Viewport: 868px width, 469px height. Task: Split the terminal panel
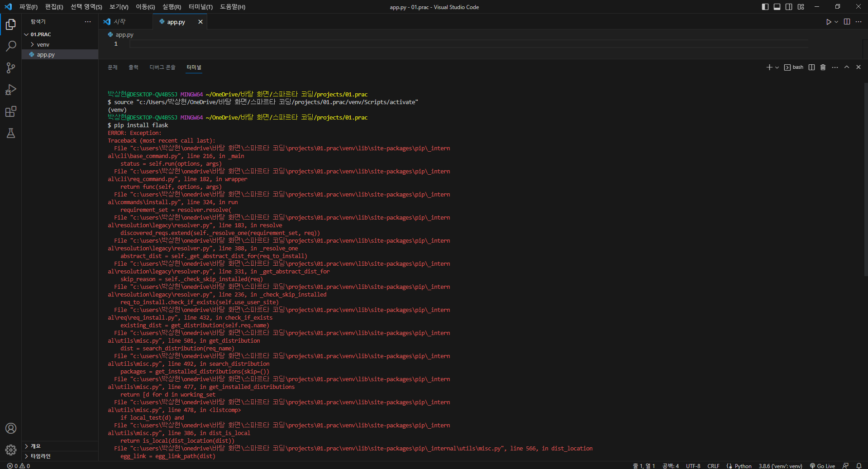811,67
